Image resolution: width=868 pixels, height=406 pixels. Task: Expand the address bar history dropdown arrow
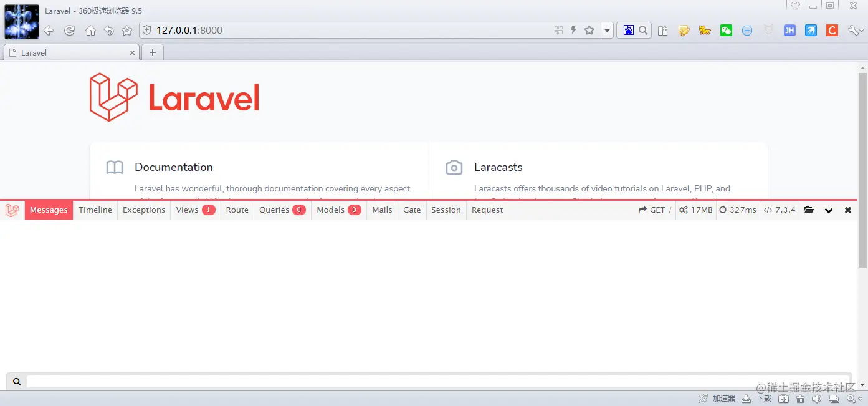coord(608,30)
